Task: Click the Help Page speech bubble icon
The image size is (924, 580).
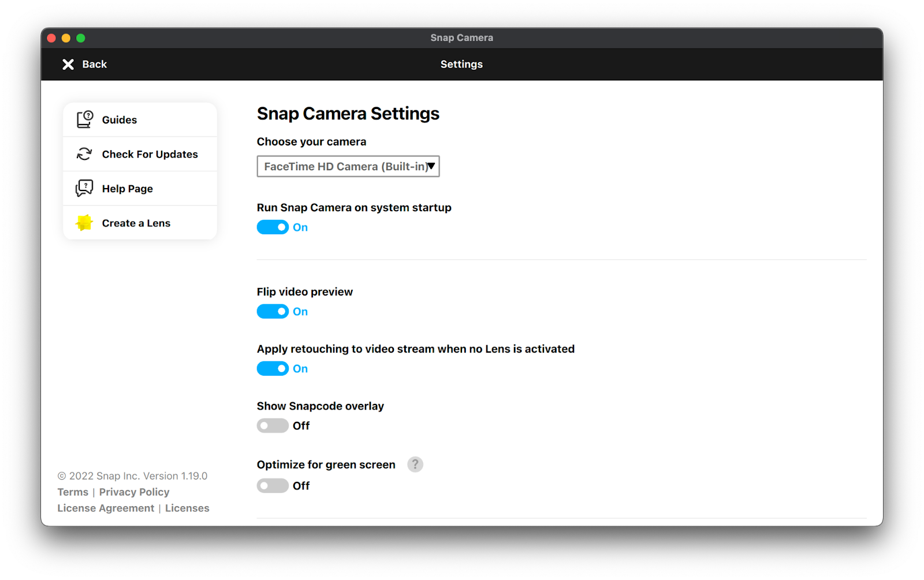Action: pos(84,188)
